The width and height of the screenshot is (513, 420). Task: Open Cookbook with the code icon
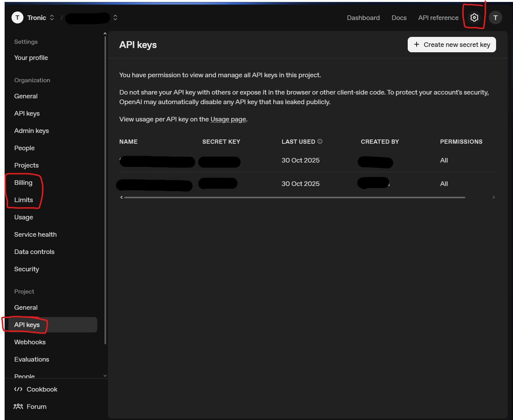(x=18, y=389)
